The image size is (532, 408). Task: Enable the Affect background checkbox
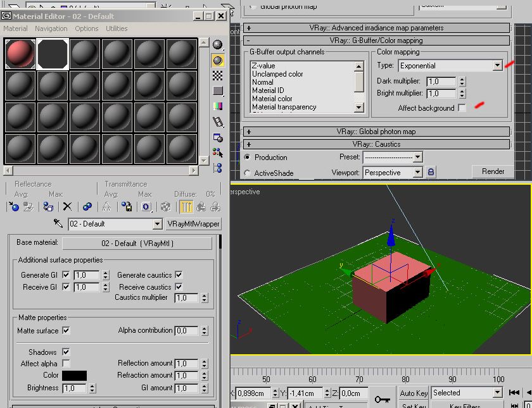(462, 108)
